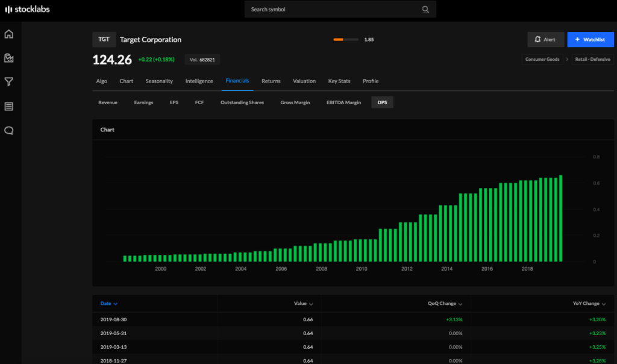617x364 pixels.
Task: Open the Seasonality tab
Action: 159,81
